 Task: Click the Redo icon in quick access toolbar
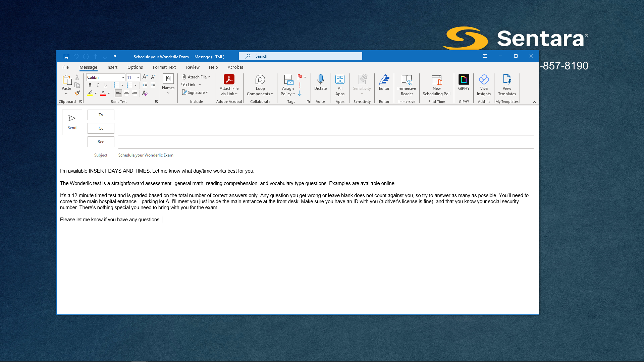tap(86, 57)
